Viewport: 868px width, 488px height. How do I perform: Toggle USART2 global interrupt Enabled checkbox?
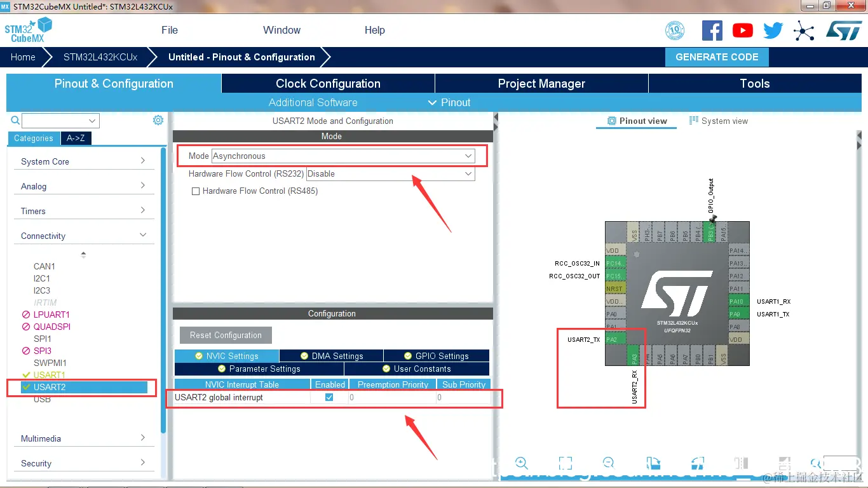coord(329,397)
